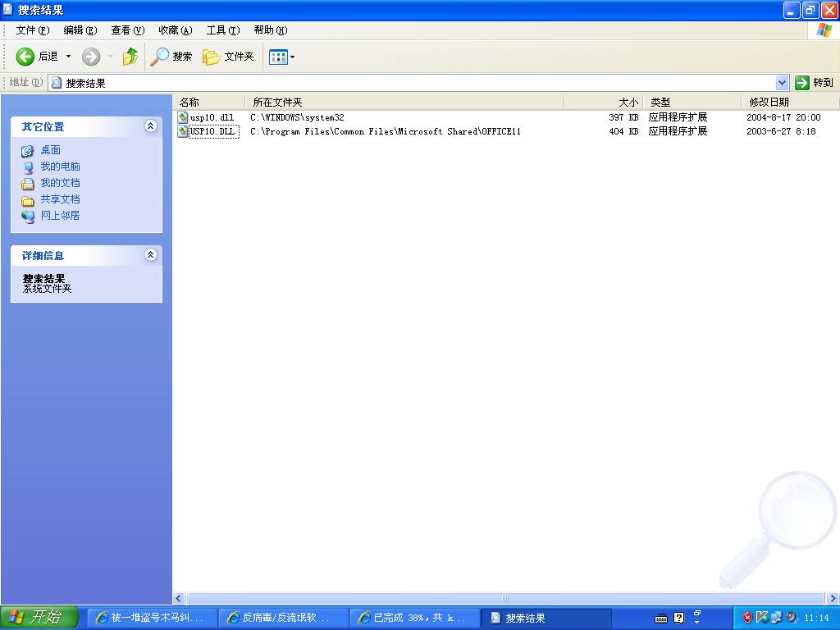Switch to taskbar item 反病毒/反流氓软...
The image size is (840, 630).
(283, 618)
